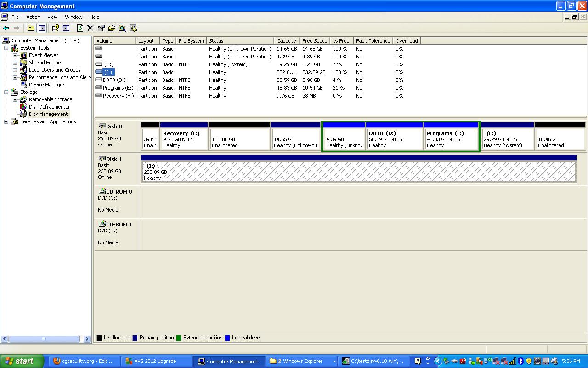
Task: Select Device Manager in the tree
Action: 46,85
